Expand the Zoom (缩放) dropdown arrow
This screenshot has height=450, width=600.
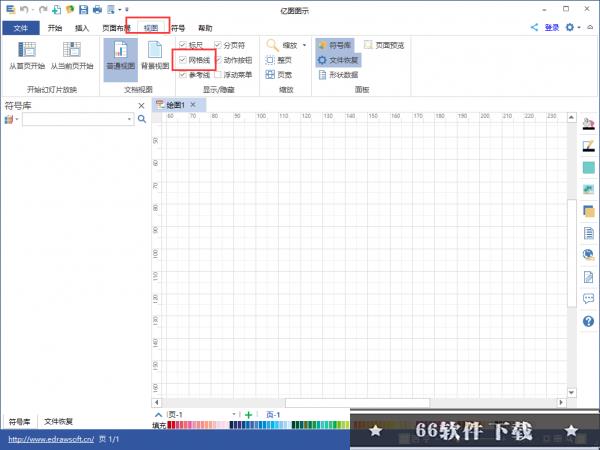(x=305, y=45)
